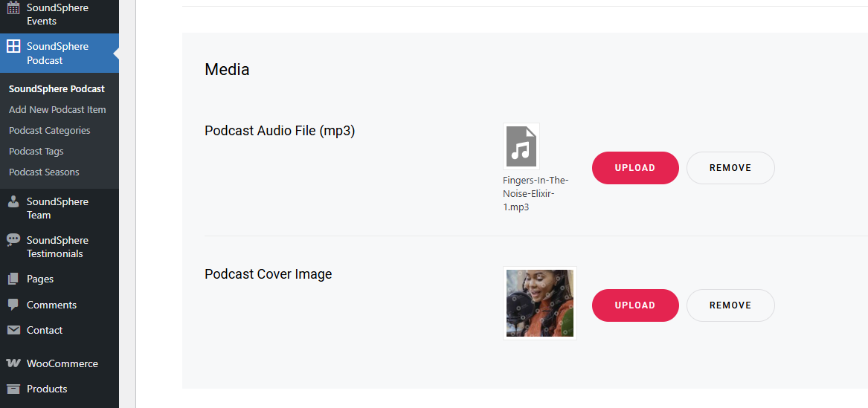Click the Contact envelope icon
Image resolution: width=868 pixels, height=408 pixels.
[13, 330]
